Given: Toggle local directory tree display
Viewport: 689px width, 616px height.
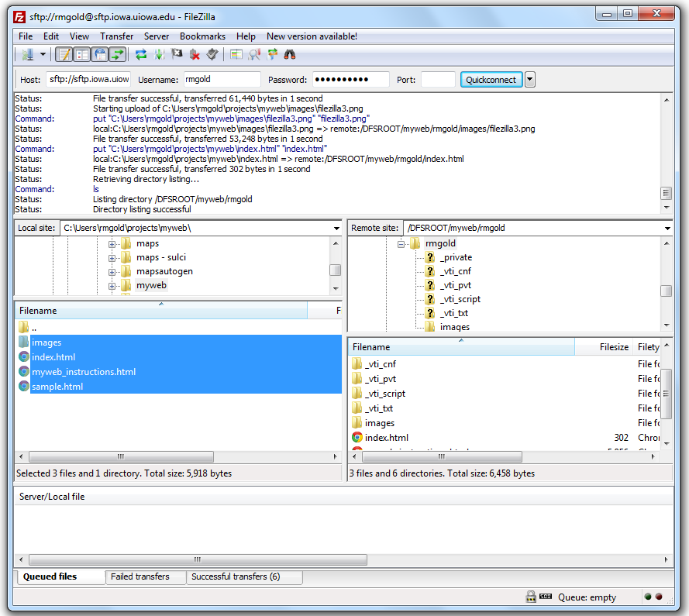Looking at the screenshot, I should 81,54.
